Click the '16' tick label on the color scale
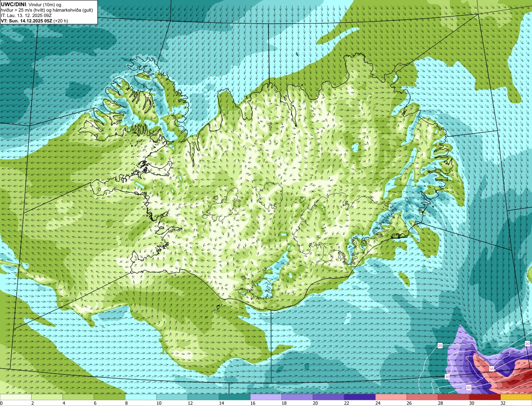 253,403
